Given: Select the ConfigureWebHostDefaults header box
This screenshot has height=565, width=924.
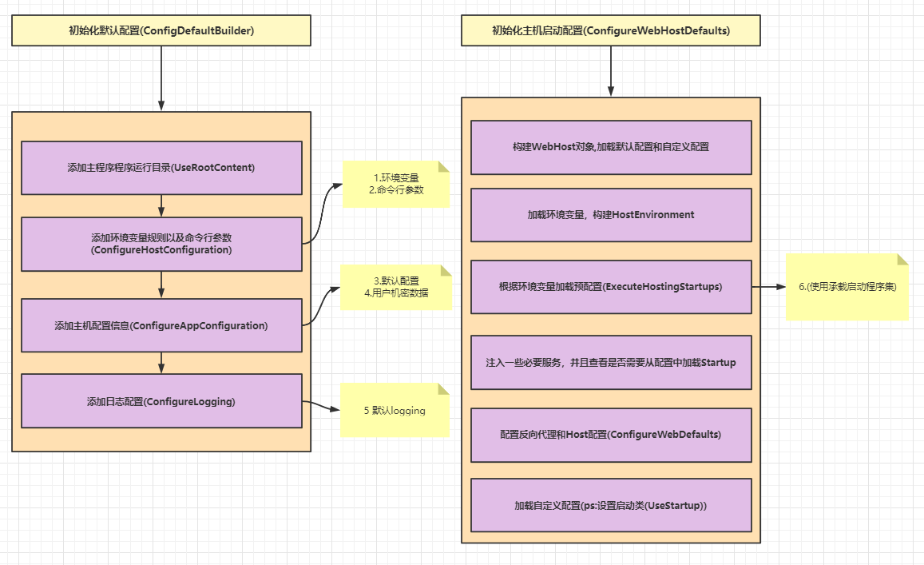Looking at the screenshot, I should point(610,30).
